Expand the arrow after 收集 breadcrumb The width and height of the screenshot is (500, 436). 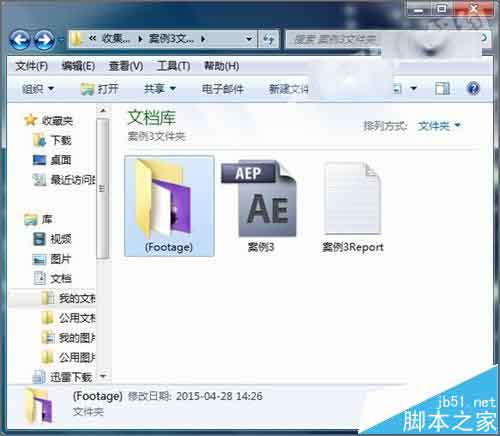(x=140, y=39)
